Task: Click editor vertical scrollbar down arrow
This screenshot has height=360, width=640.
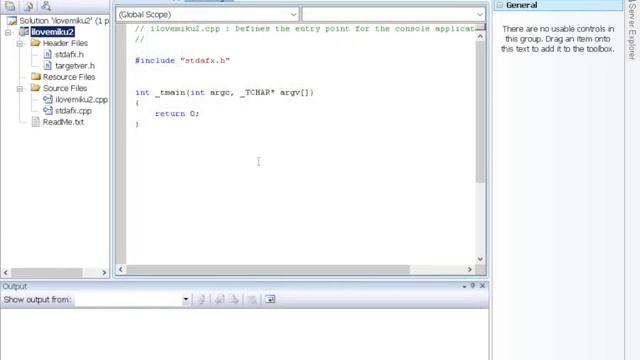Action: click(x=480, y=259)
